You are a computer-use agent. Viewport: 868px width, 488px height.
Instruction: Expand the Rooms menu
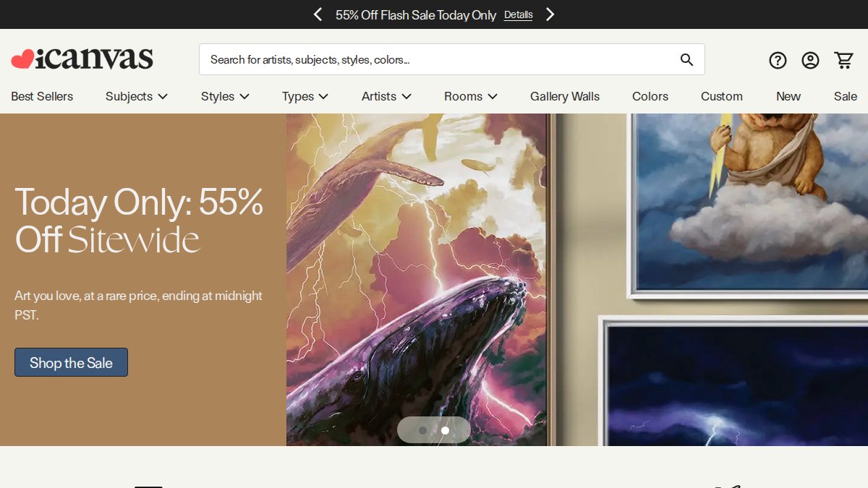(x=471, y=96)
